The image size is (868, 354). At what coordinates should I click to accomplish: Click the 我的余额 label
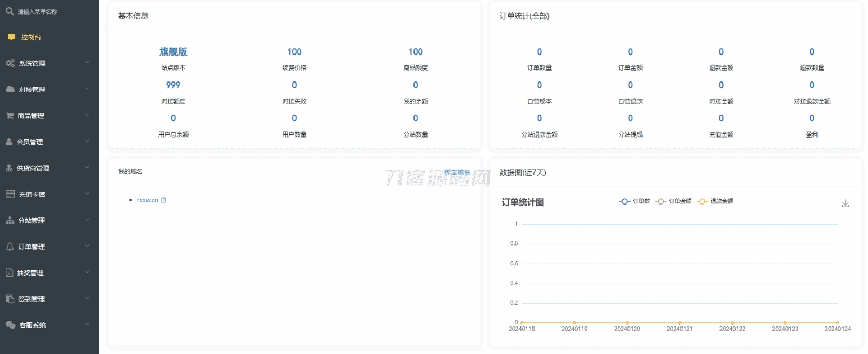click(x=416, y=101)
